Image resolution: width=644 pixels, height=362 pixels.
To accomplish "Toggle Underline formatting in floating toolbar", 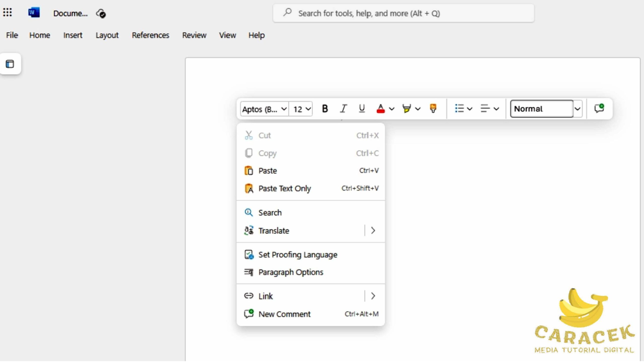I will 362,109.
